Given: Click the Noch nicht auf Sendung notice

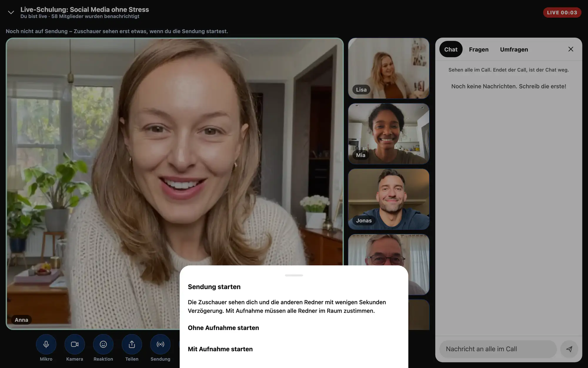Looking at the screenshot, I should [x=117, y=31].
